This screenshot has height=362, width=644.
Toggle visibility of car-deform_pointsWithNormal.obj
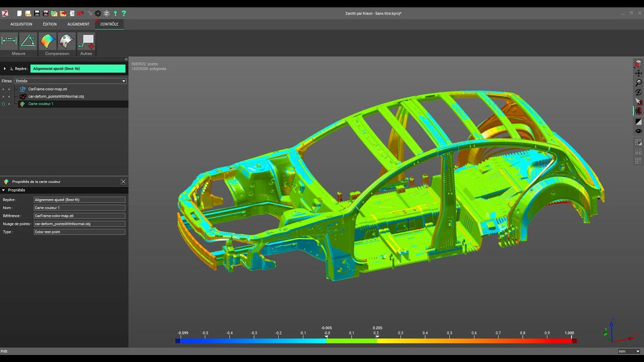pyautogui.click(x=3, y=97)
